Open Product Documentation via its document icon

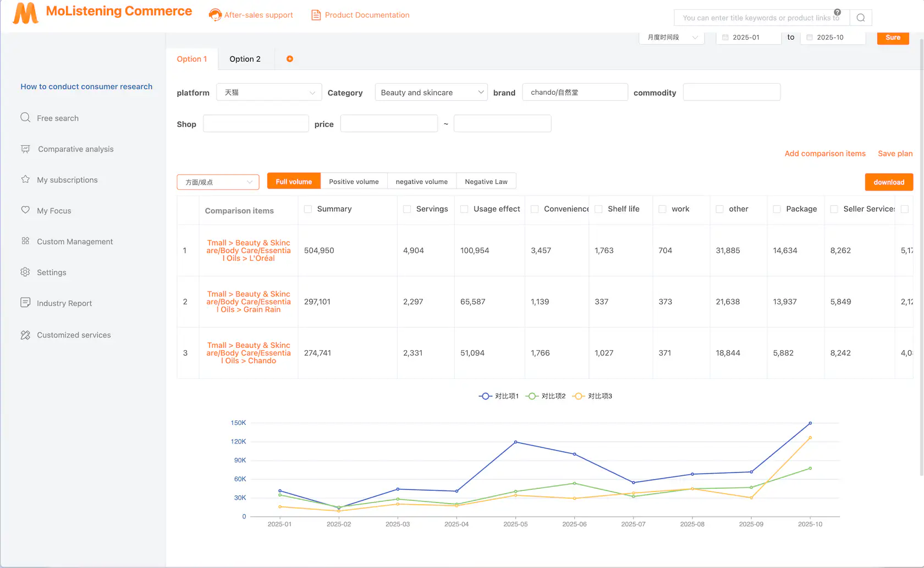click(x=316, y=15)
